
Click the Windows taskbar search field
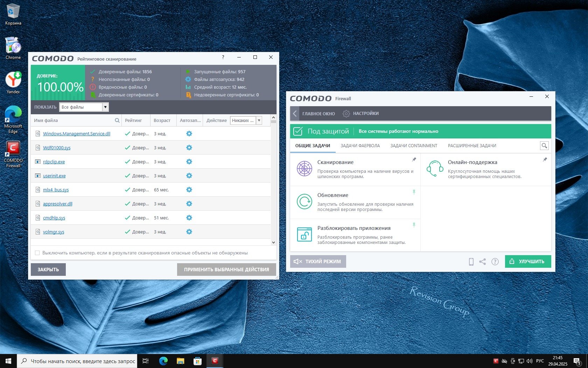coord(82,361)
